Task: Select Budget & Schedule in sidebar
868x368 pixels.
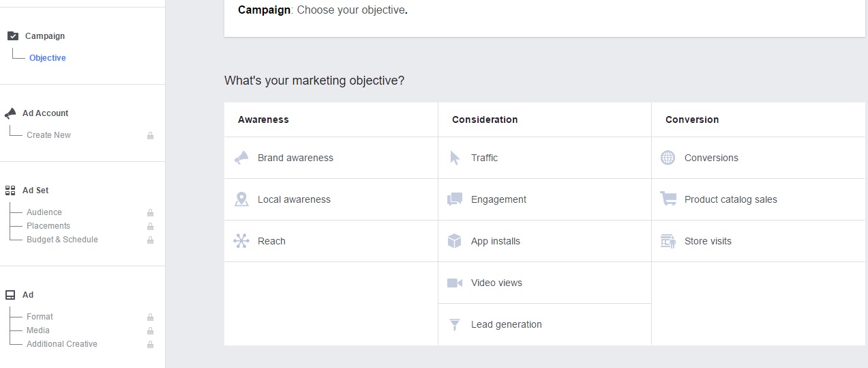Action: point(62,240)
